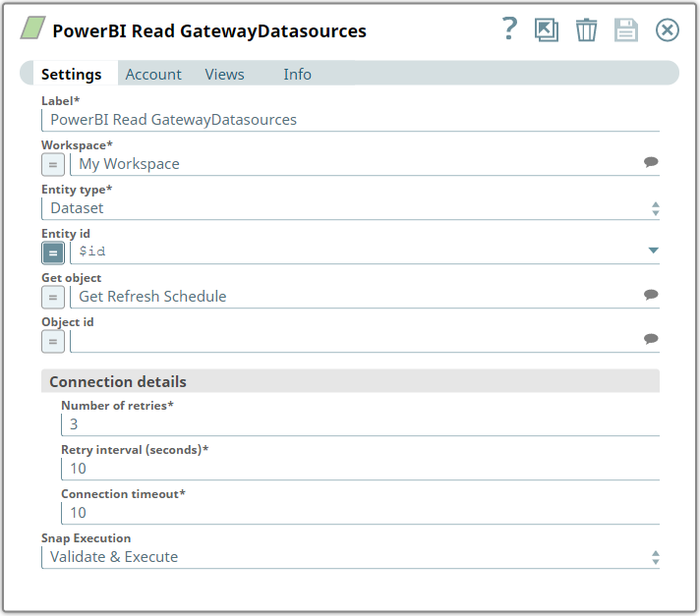Click the Connection timeout field
Screen dimensions: 700x616
point(360,513)
